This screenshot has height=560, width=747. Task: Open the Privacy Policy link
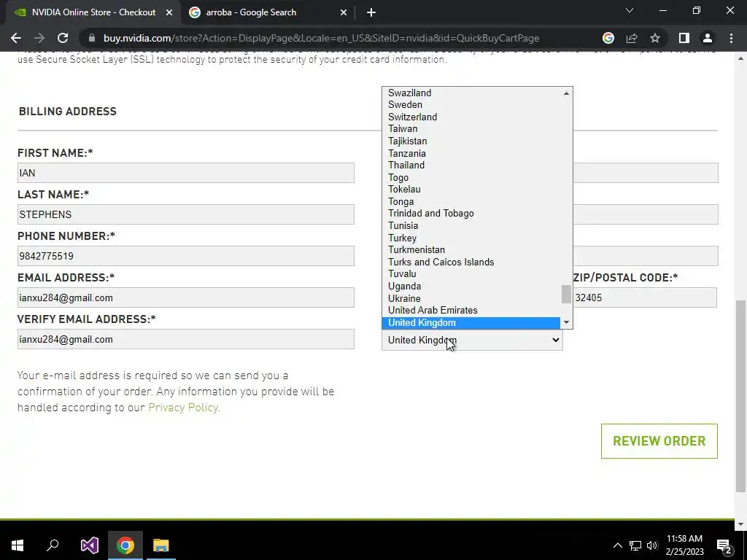coord(183,408)
